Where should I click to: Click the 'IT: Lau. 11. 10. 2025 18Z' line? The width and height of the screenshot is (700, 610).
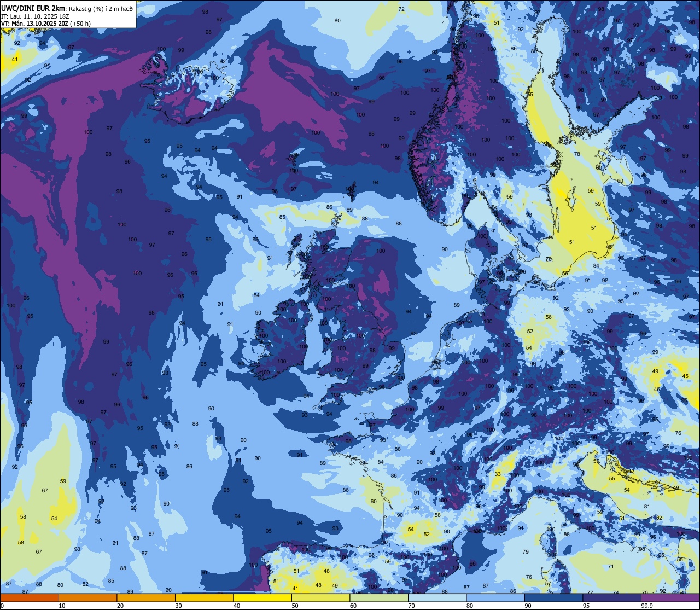click(x=35, y=16)
